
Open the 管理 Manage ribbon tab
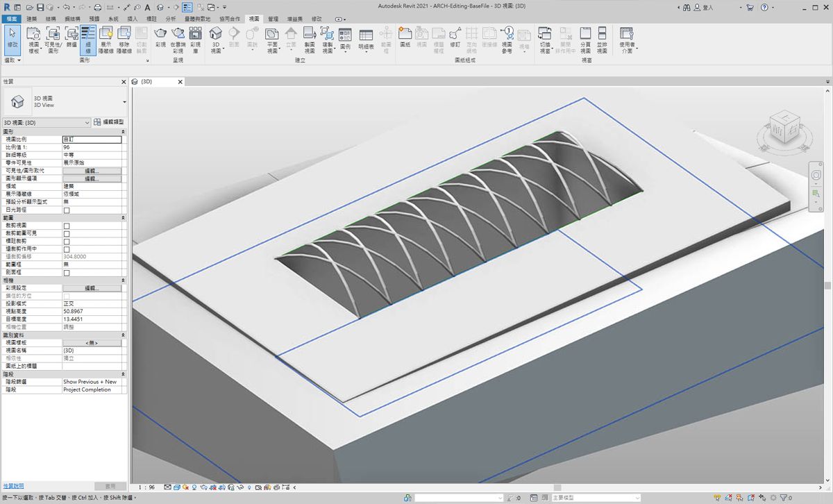[273, 19]
